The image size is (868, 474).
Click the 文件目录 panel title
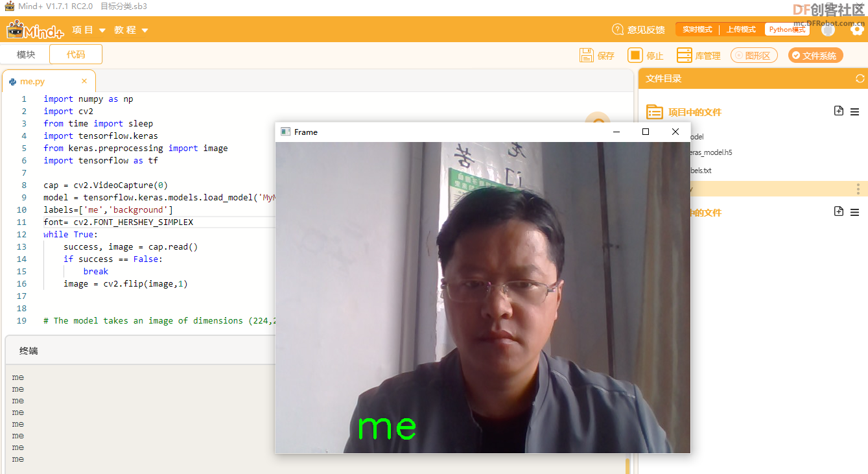click(664, 78)
